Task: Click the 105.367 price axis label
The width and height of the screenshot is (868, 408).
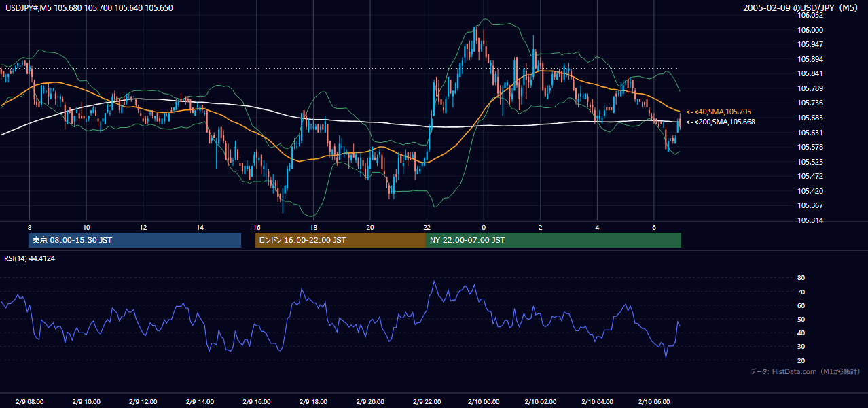Action: (810, 205)
